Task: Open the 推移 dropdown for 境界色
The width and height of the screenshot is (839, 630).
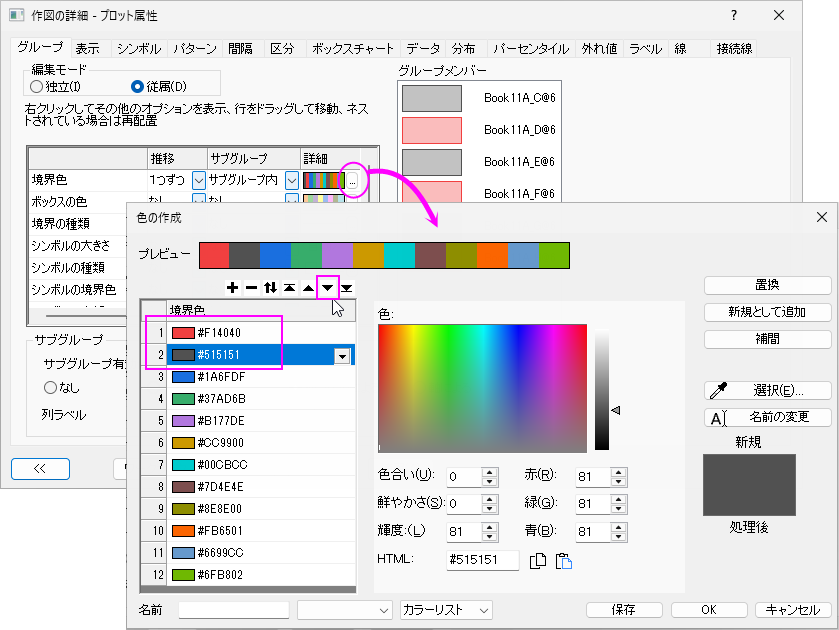Action: click(x=199, y=180)
